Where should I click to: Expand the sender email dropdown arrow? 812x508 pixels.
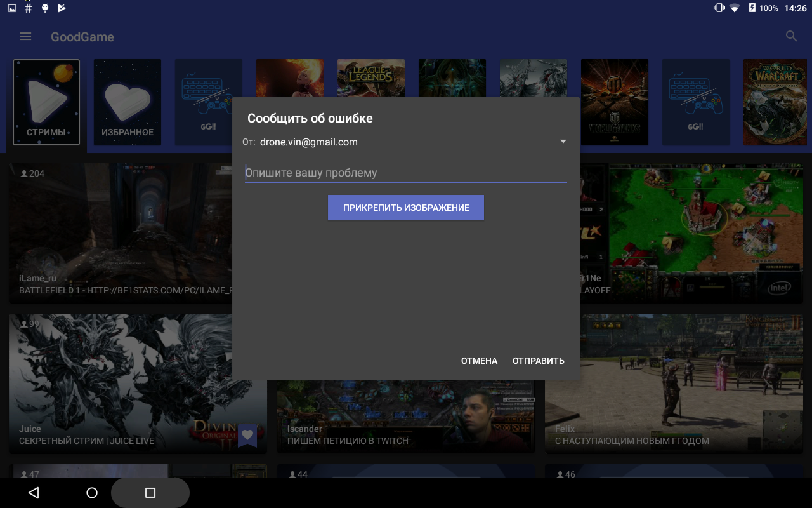tap(563, 142)
